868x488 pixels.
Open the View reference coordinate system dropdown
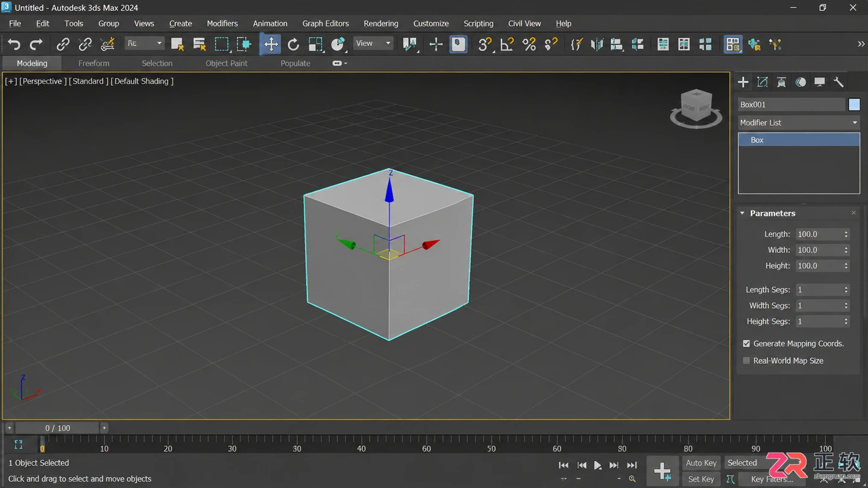pos(373,43)
